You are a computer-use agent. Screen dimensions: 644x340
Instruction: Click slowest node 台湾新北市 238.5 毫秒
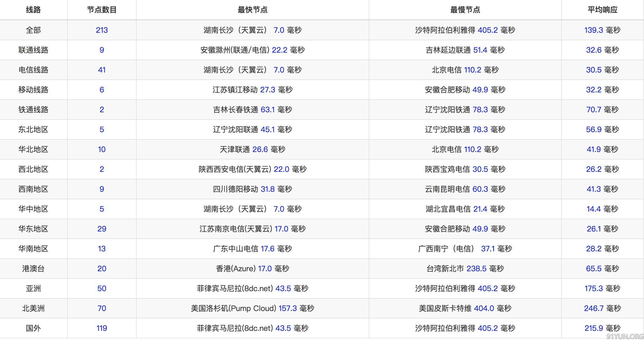click(x=465, y=268)
